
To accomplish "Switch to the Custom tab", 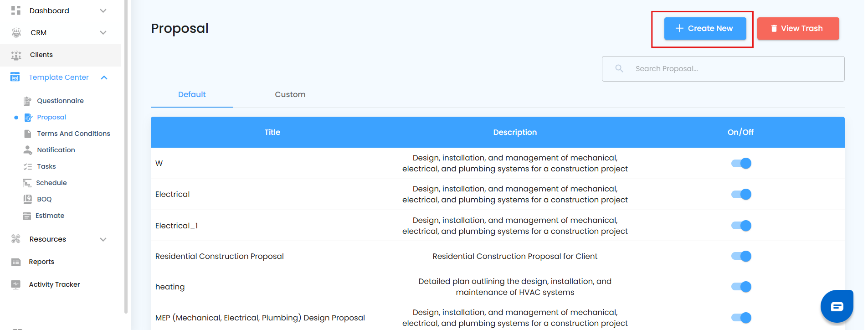I will [290, 94].
